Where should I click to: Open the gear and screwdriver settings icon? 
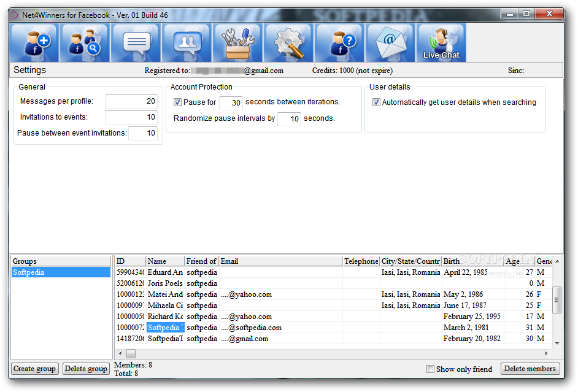289,42
